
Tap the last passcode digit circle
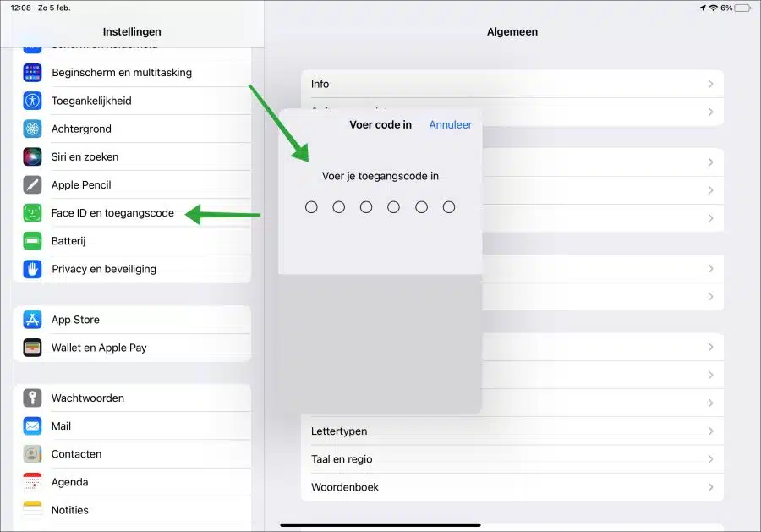449,207
